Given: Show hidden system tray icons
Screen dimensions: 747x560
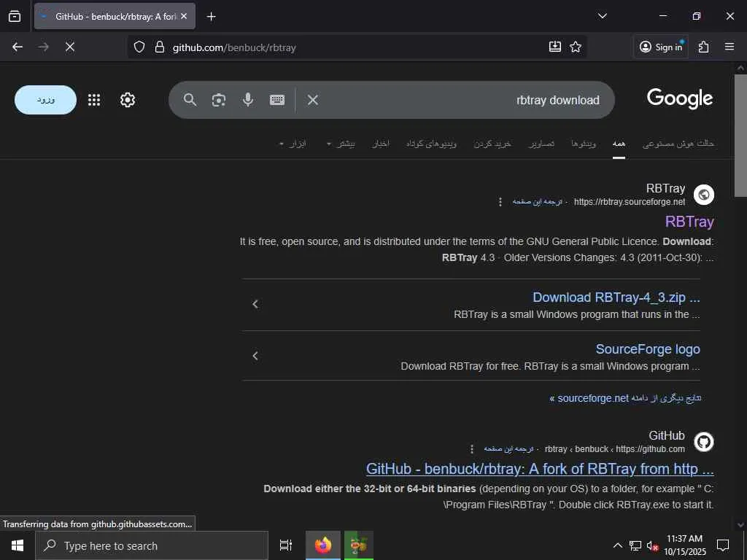Looking at the screenshot, I should [x=617, y=545].
